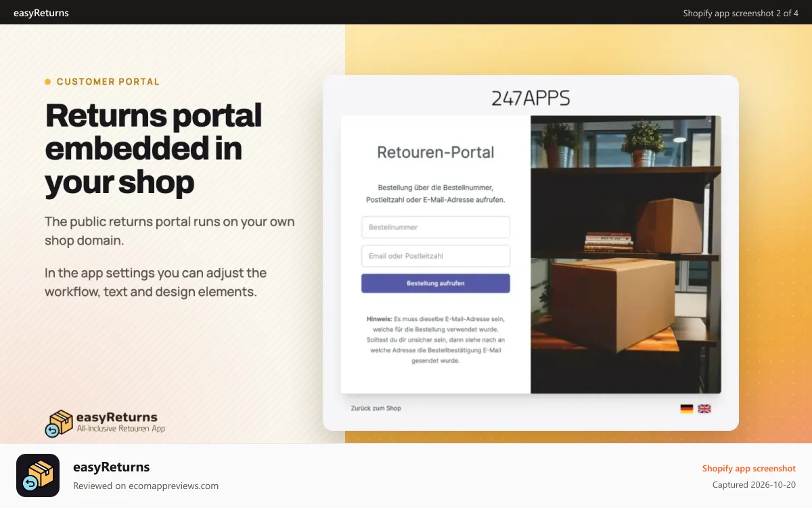The height and width of the screenshot is (508, 812).
Task: Click the Email oder Postleitzahl field
Action: (435, 256)
